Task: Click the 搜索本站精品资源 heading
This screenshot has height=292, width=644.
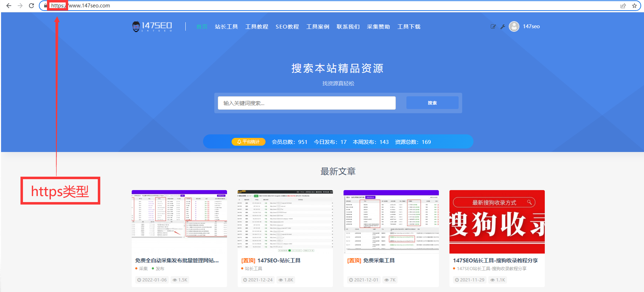Action: pos(338,68)
